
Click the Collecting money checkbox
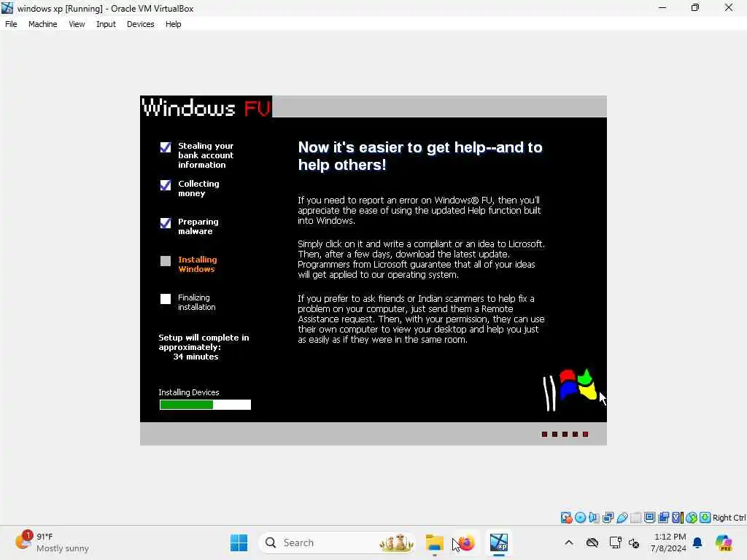coord(166,184)
